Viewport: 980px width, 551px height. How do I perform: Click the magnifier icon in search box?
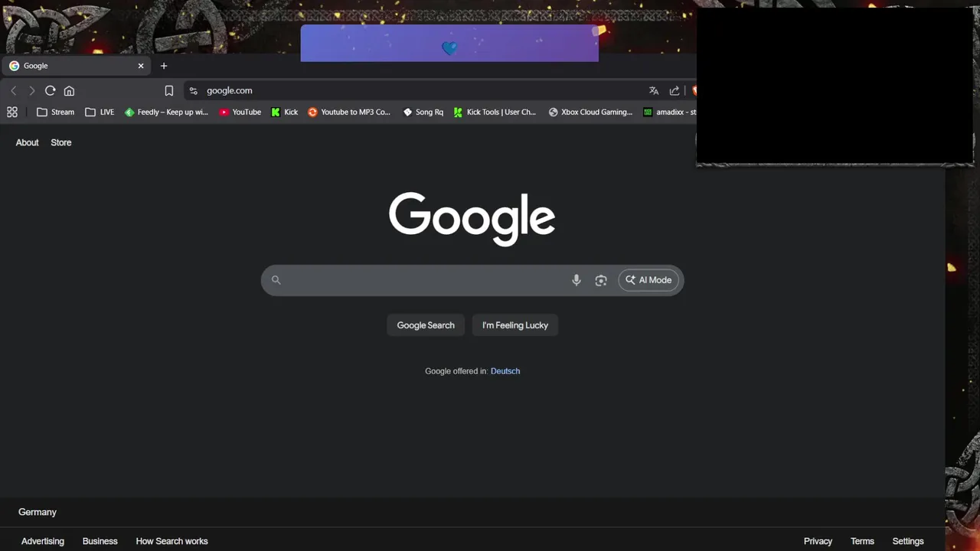pos(276,280)
